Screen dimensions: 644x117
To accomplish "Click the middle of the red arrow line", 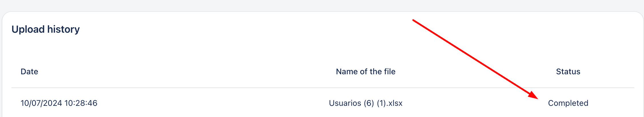I will [x=474, y=58].
